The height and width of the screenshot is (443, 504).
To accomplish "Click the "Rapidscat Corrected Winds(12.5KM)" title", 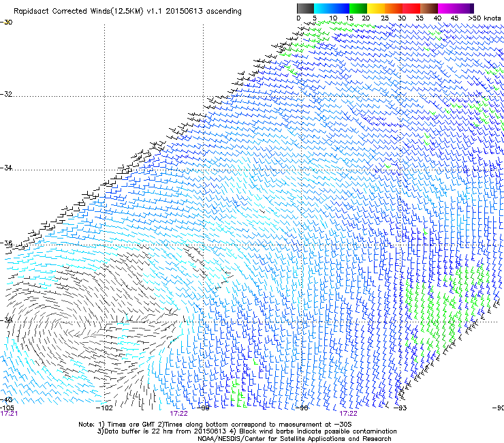I will [78, 12].
